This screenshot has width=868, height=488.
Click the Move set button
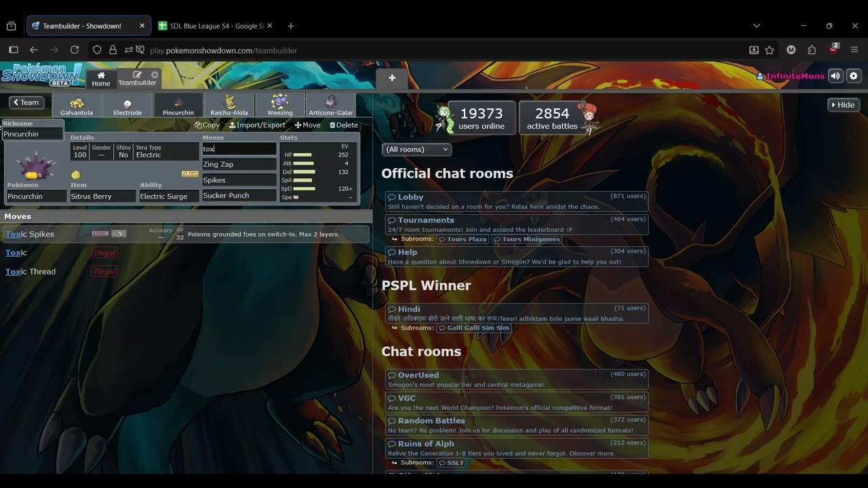click(307, 125)
